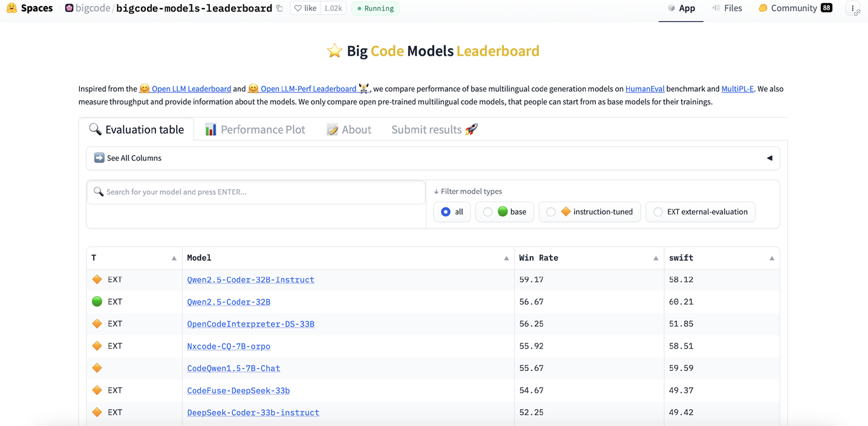Select the 'instruction-tuned' radio option
This screenshot has height=426, width=868.
click(x=550, y=212)
